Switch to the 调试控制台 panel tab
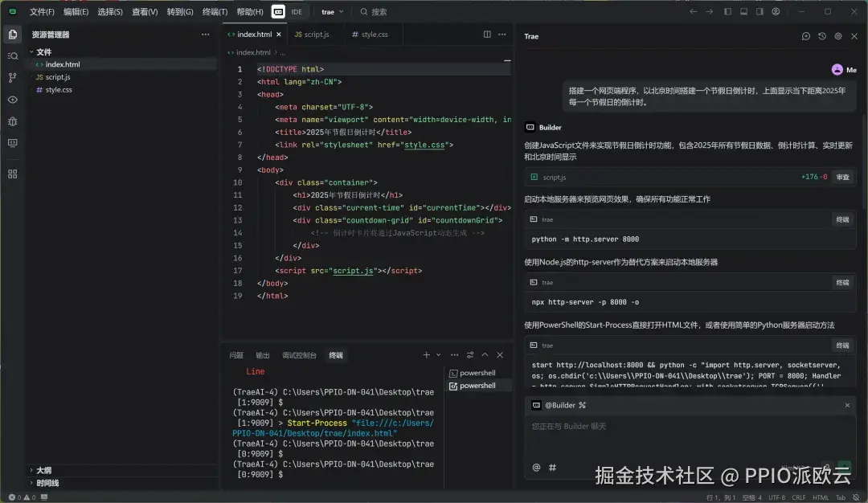This screenshot has width=868, height=503. click(x=299, y=355)
